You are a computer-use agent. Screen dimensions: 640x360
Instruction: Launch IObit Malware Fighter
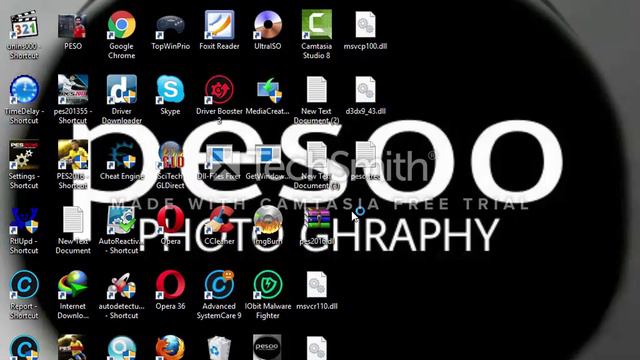268,285
